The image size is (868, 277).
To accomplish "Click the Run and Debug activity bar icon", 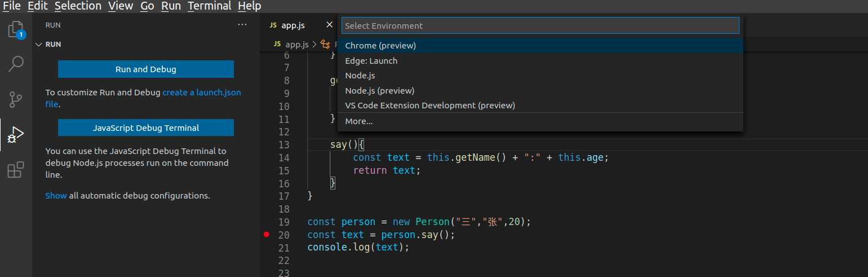I will click(x=16, y=135).
